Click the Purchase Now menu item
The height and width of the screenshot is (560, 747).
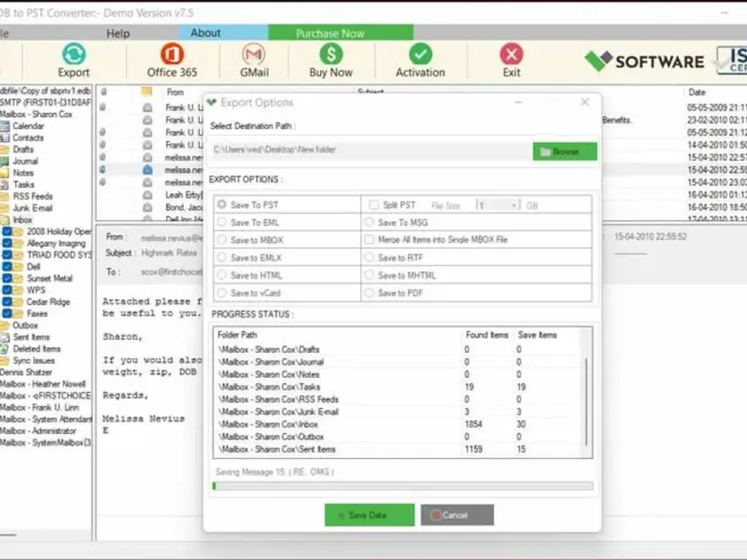341,33
